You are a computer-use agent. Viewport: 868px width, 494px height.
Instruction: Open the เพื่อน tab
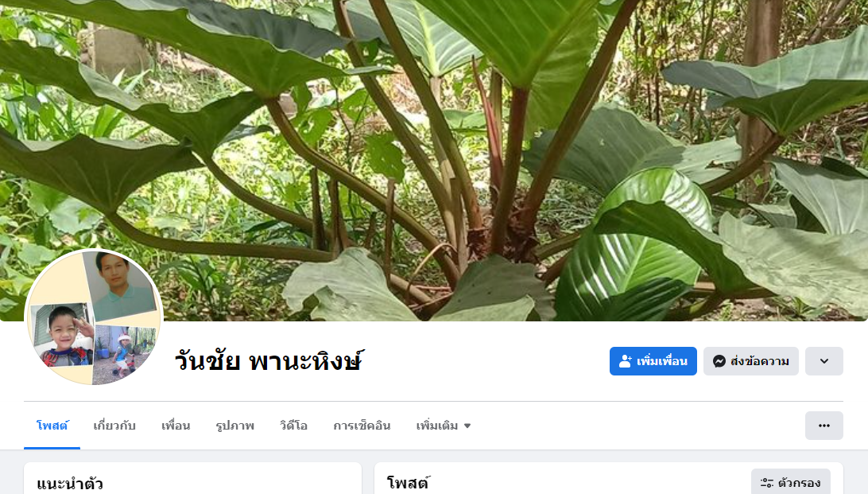(176, 426)
